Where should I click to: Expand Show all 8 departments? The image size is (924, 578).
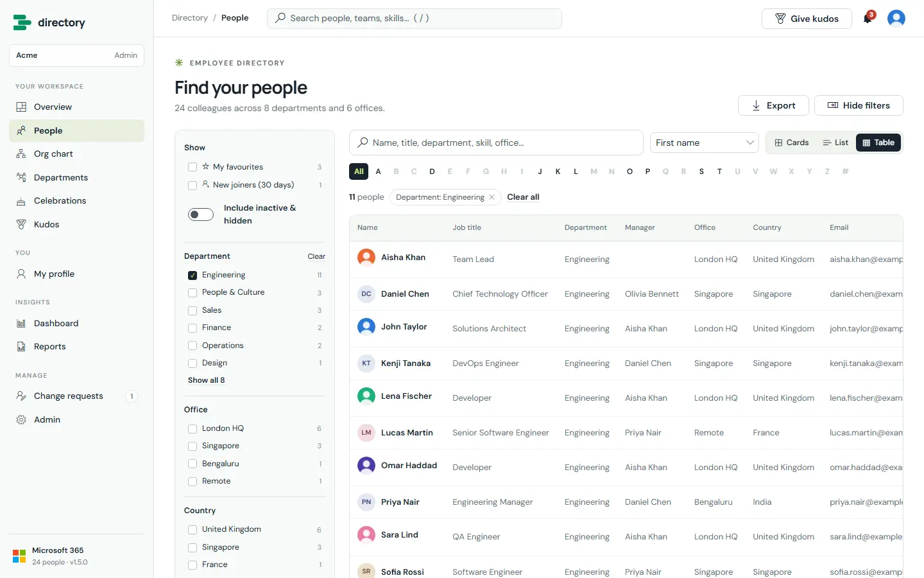207,380
